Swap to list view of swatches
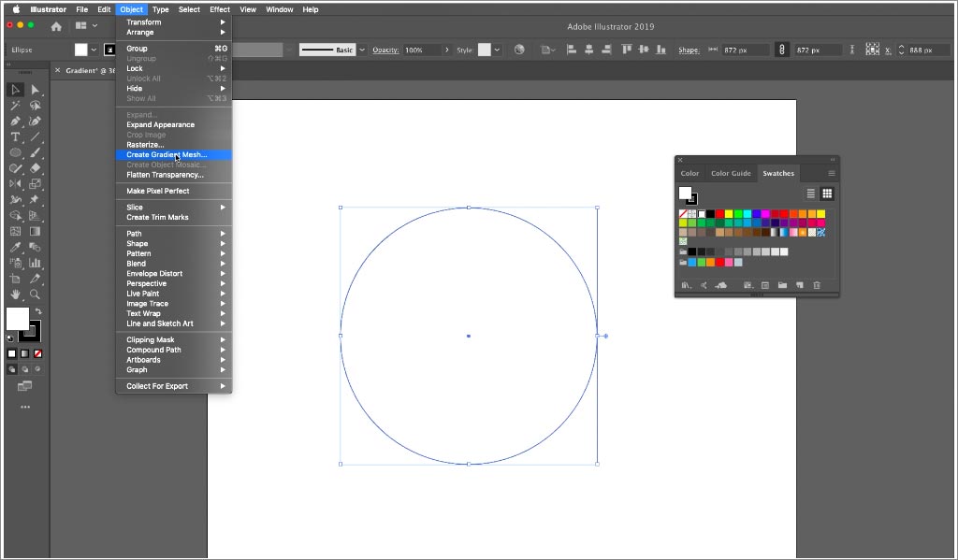Screen dimensions: 958x560 pyautogui.click(x=811, y=193)
